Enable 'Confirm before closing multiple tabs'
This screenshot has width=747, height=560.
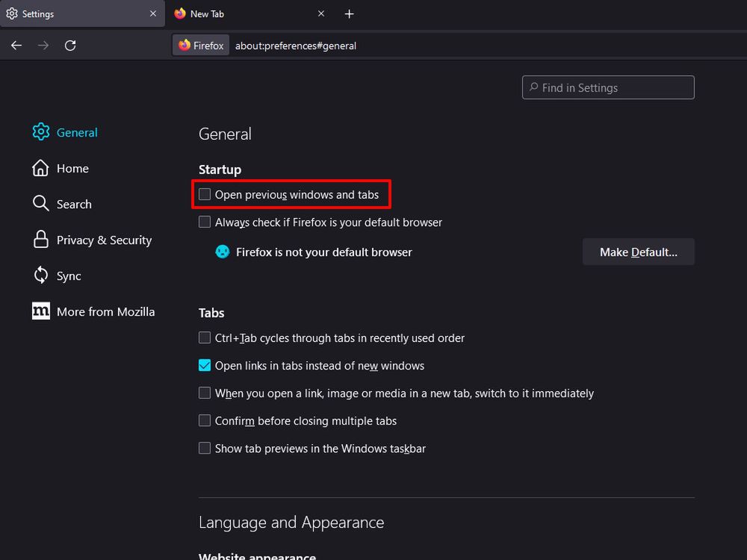click(x=205, y=420)
